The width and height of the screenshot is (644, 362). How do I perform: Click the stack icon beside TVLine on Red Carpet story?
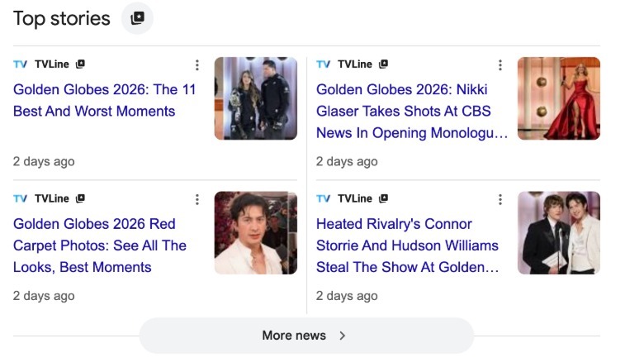click(80, 199)
